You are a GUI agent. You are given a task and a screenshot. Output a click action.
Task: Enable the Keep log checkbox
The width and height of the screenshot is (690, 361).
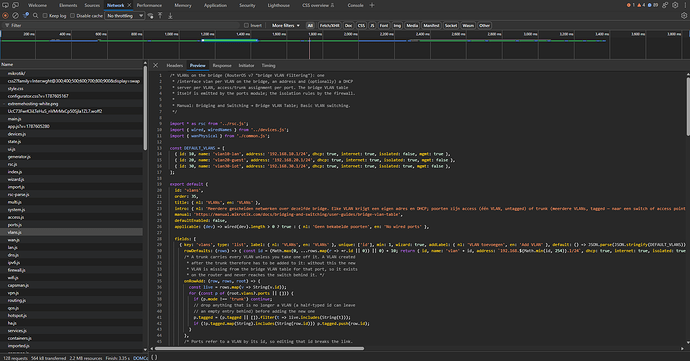coord(45,15)
